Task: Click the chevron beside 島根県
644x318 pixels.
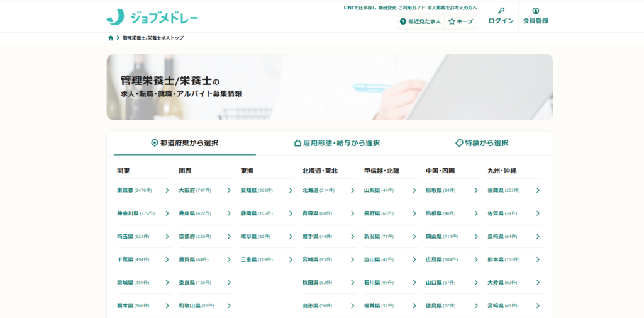Action: [x=477, y=213]
